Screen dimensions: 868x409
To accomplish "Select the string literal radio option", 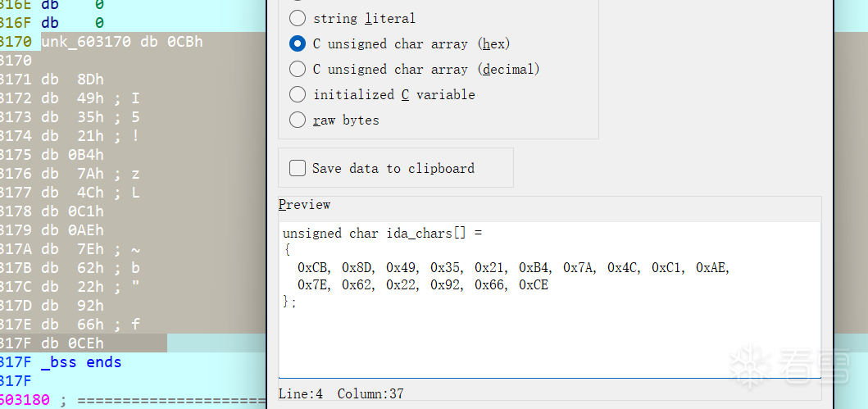I will [x=298, y=18].
